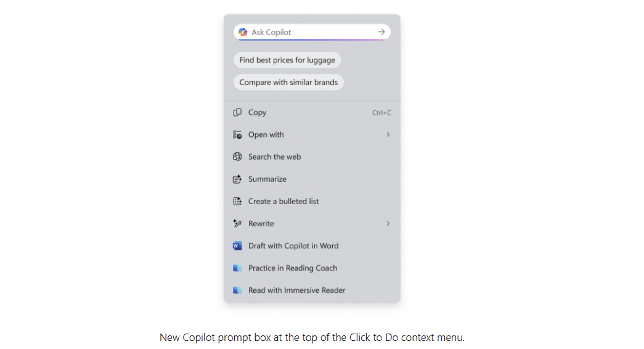Click the Word app icon
This screenshot has width=644, height=349.
237,246
